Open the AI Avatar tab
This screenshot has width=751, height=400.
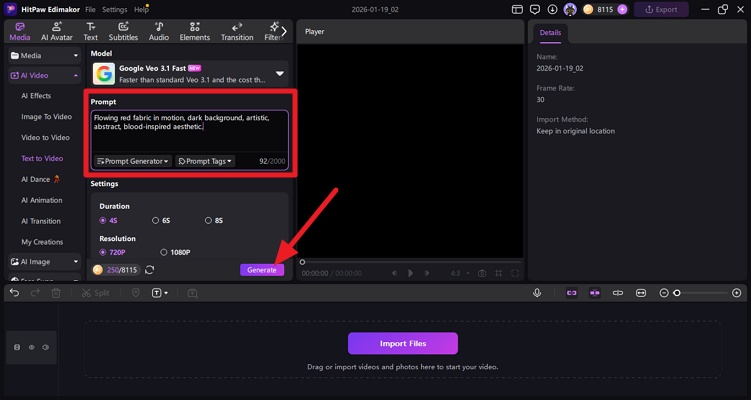[57, 31]
